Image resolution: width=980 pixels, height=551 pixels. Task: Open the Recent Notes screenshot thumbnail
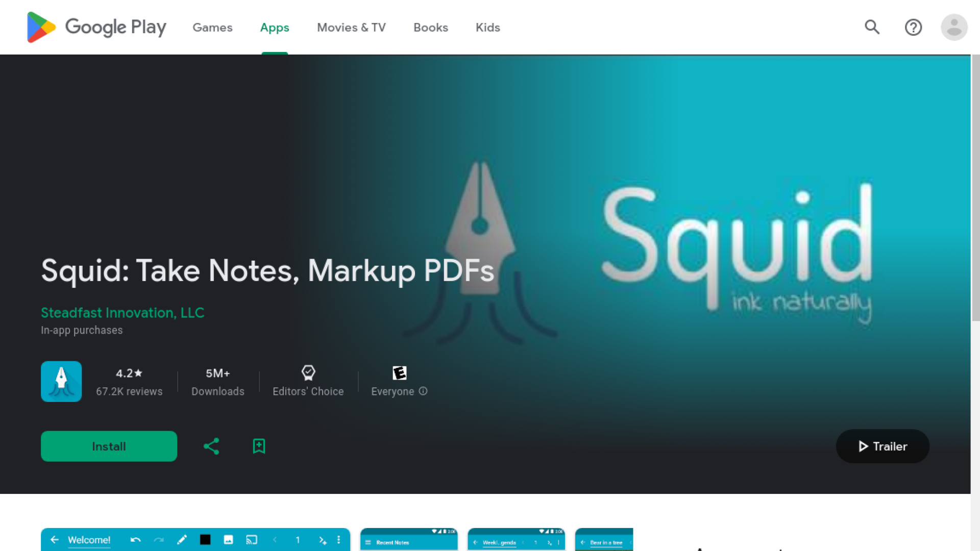click(409, 540)
